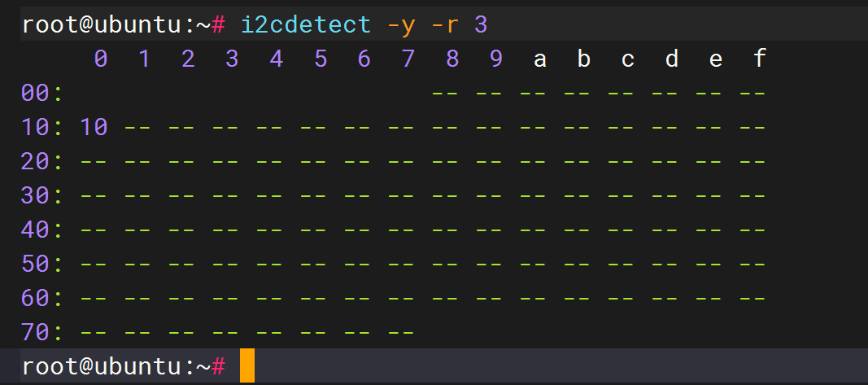Select the 30: row label
868x385 pixels.
tap(41, 195)
